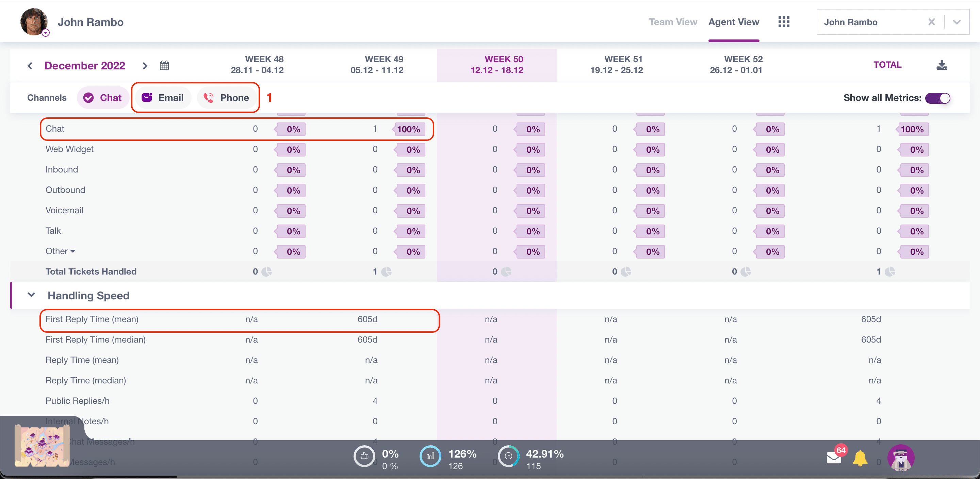This screenshot has height=479, width=980.
Task: Open the grid apps view icon
Action: tap(784, 22)
